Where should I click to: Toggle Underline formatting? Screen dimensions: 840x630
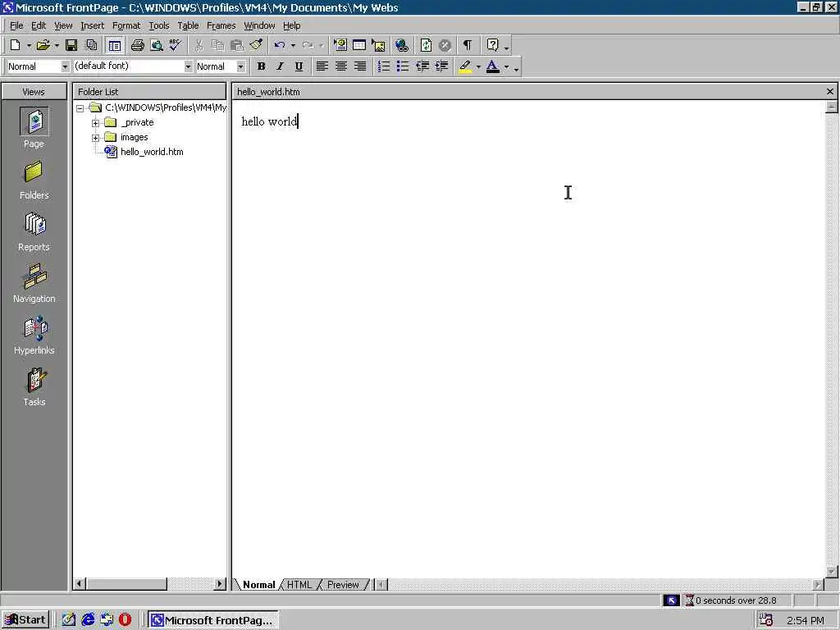tap(299, 66)
